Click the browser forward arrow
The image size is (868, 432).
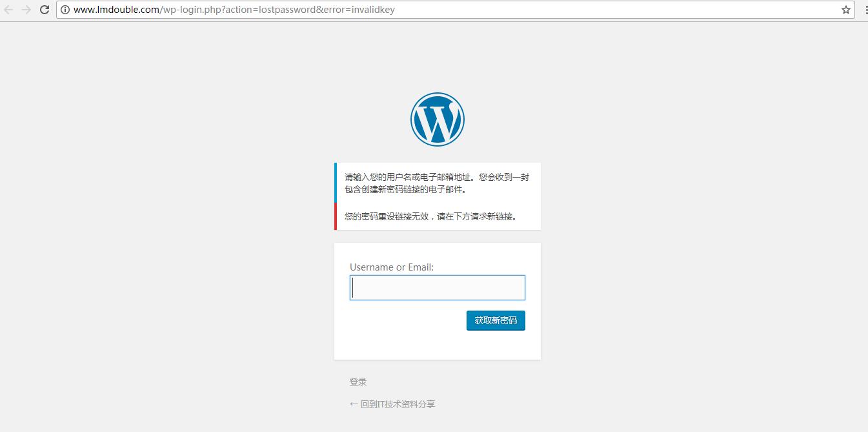click(26, 10)
